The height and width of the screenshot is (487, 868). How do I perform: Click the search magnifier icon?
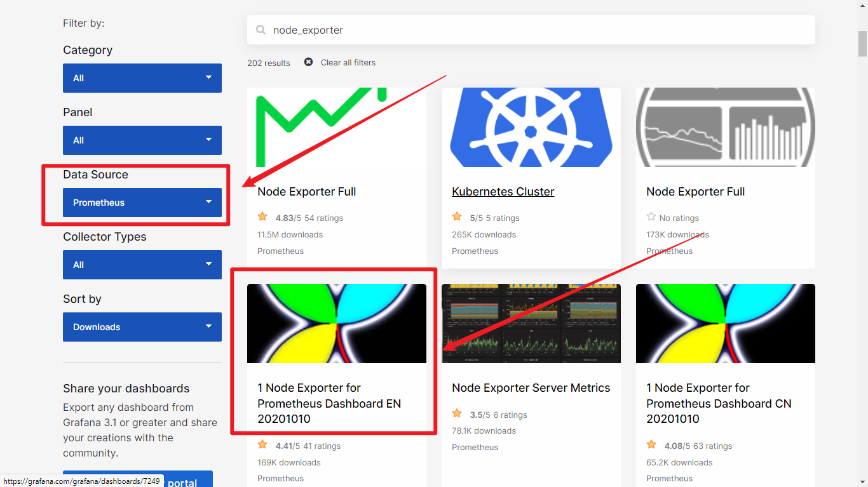pyautogui.click(x=261, y=30)
